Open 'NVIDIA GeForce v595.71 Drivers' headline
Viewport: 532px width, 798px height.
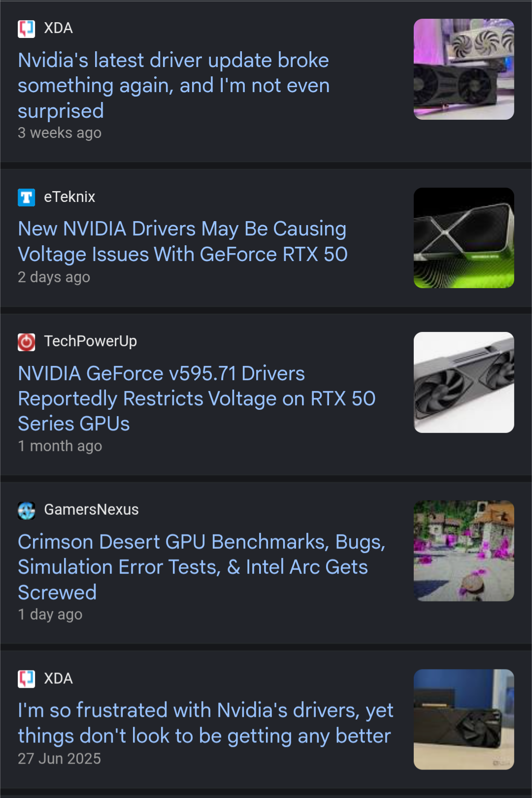coord(196,398)
